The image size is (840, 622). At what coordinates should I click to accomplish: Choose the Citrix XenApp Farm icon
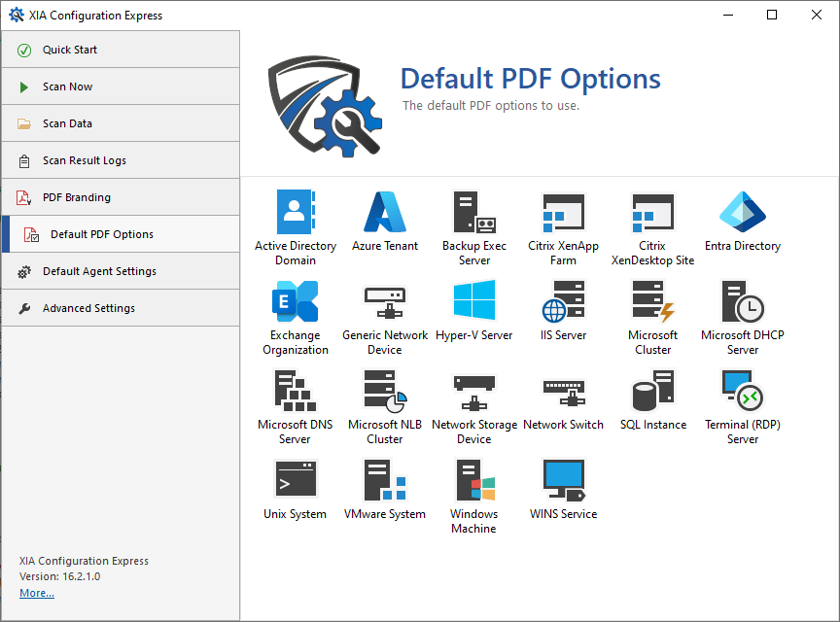pos(563,213)
